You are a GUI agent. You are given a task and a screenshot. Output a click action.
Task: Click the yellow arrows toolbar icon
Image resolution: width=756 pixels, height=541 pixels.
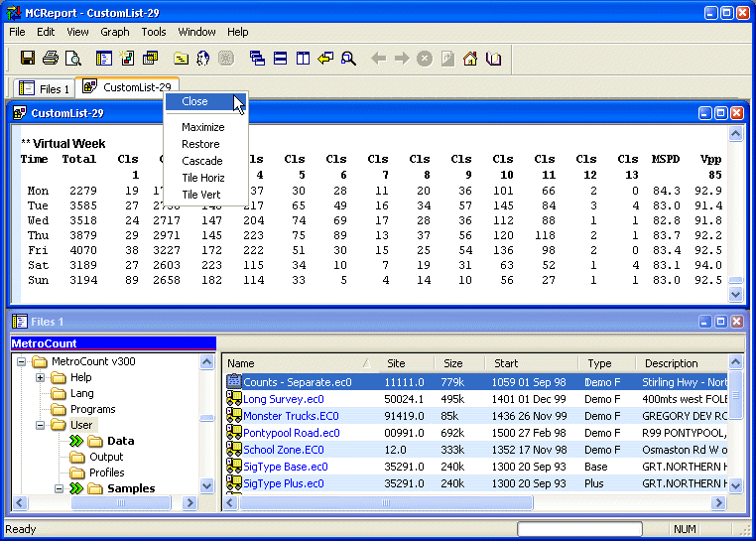coord(326,59)
